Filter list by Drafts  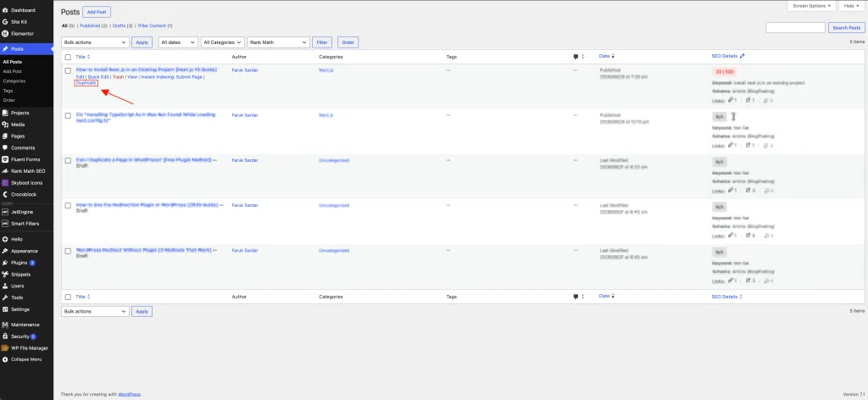point(120,25)
